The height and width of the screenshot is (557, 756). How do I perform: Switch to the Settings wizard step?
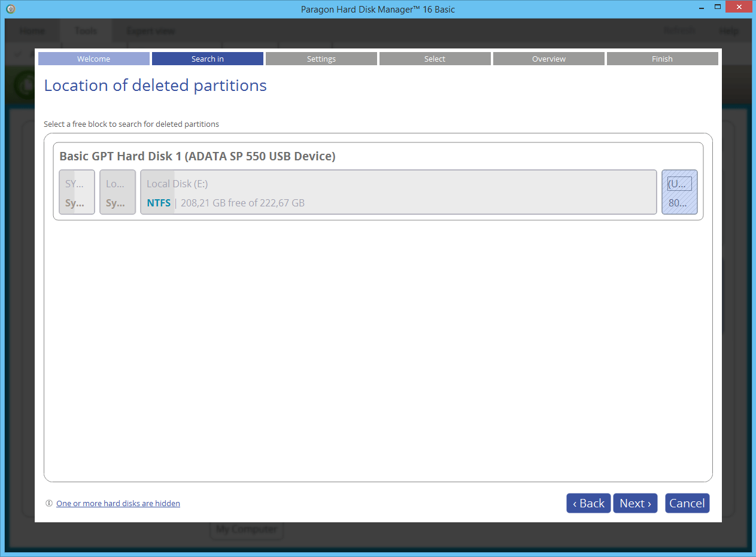321,59
